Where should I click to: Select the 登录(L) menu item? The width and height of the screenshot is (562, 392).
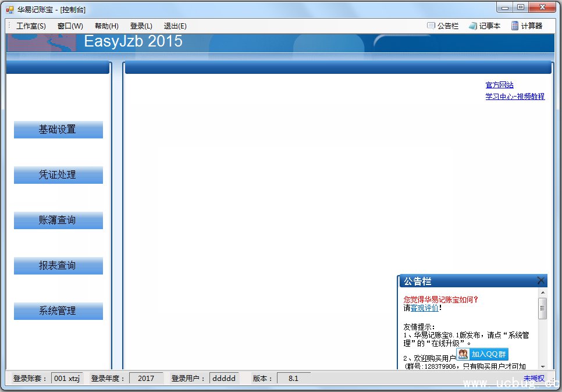pos(141,26)
